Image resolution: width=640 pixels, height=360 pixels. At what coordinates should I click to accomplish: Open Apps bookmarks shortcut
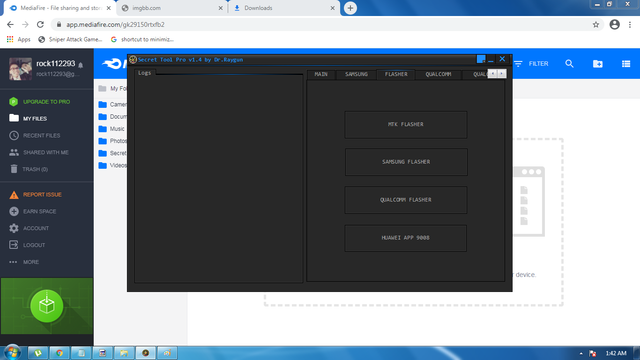[18, 40]
